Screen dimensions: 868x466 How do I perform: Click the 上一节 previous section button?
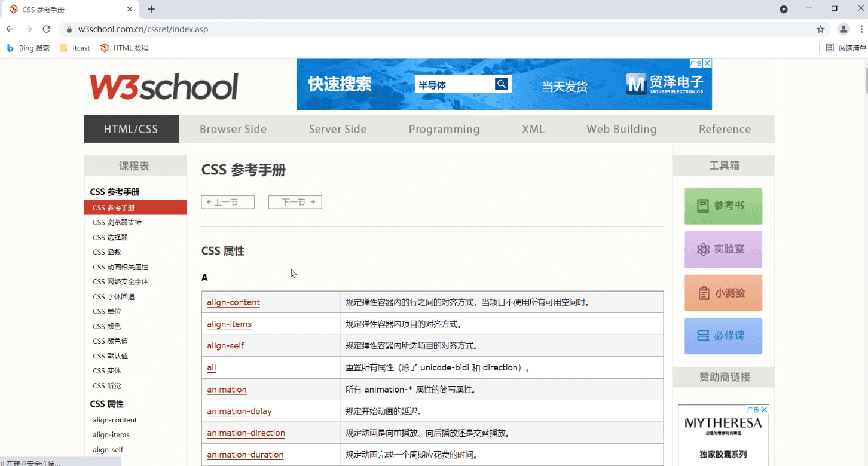tap(228, 202)
